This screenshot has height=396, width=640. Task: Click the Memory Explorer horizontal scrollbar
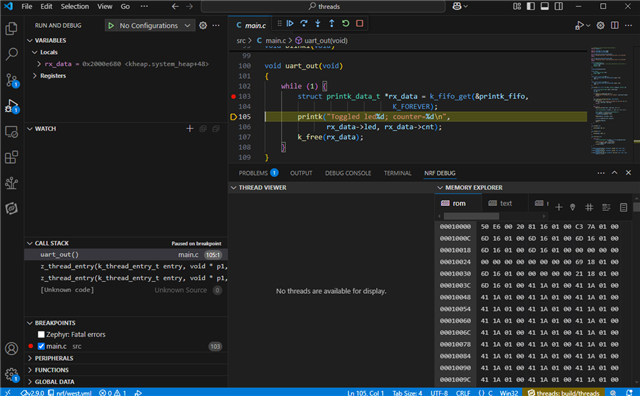tap(471, 216)
